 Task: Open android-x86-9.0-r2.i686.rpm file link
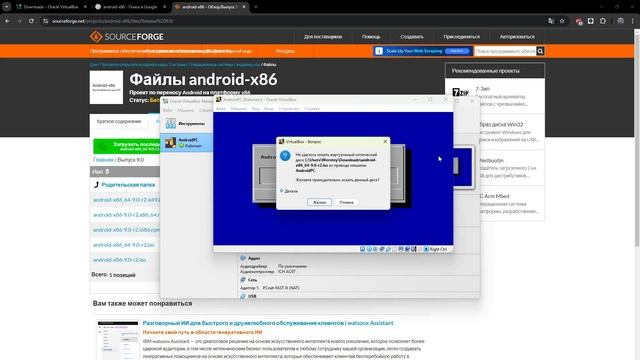point(126,230)
